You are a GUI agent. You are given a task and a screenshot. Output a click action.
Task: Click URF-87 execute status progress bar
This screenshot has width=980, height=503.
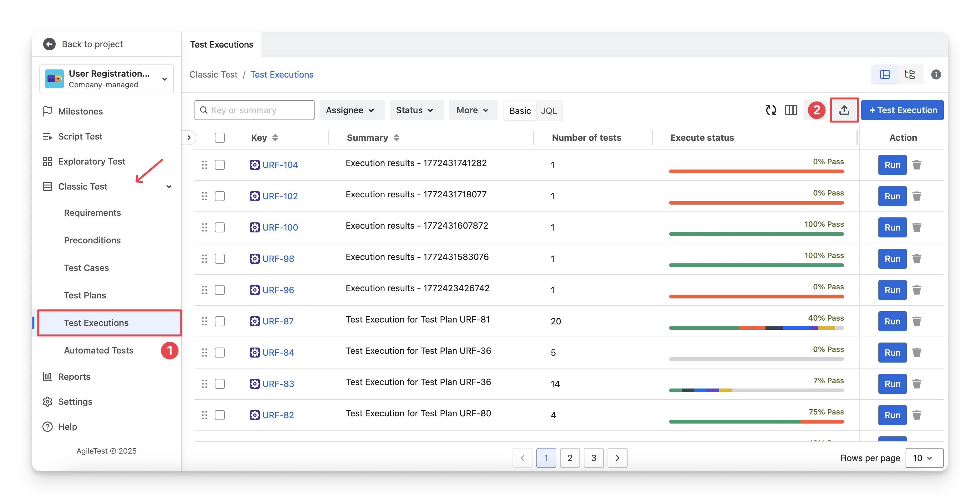click(x=756, y=328)
